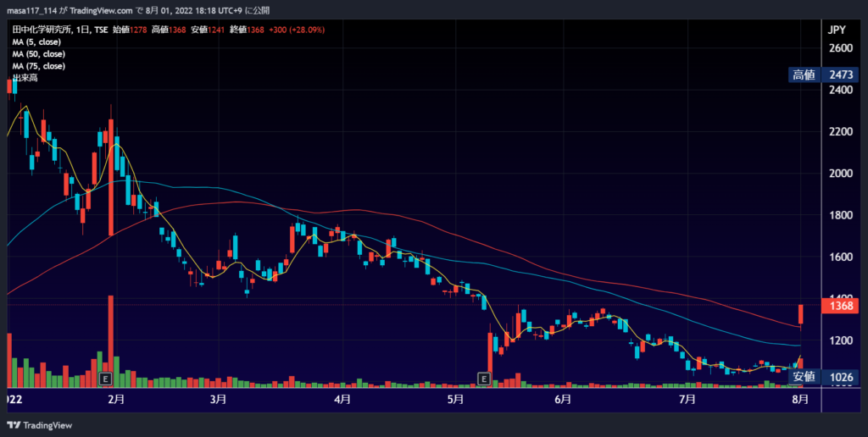
Task: Open the TradingView logo link
Action: (x=40, y=425)
